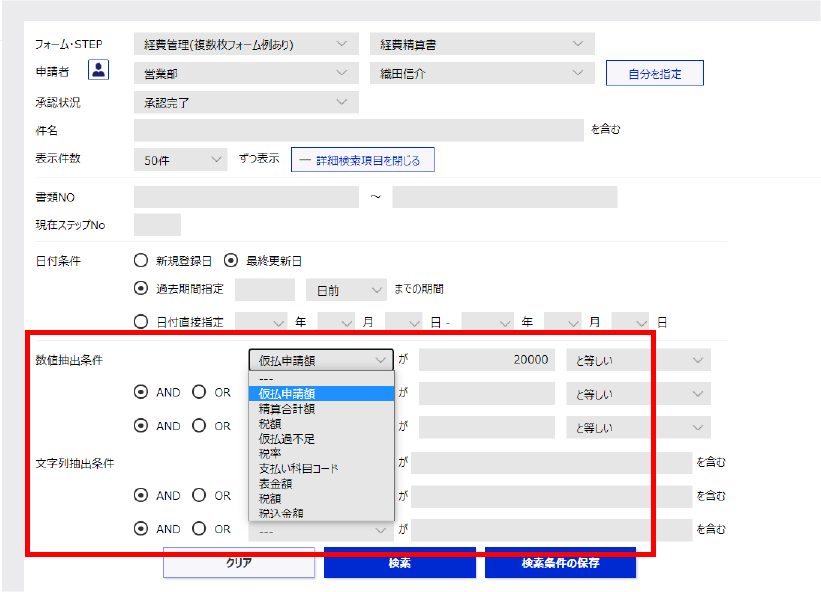
Task: Click the クリア button
Action: pos(239,562)
